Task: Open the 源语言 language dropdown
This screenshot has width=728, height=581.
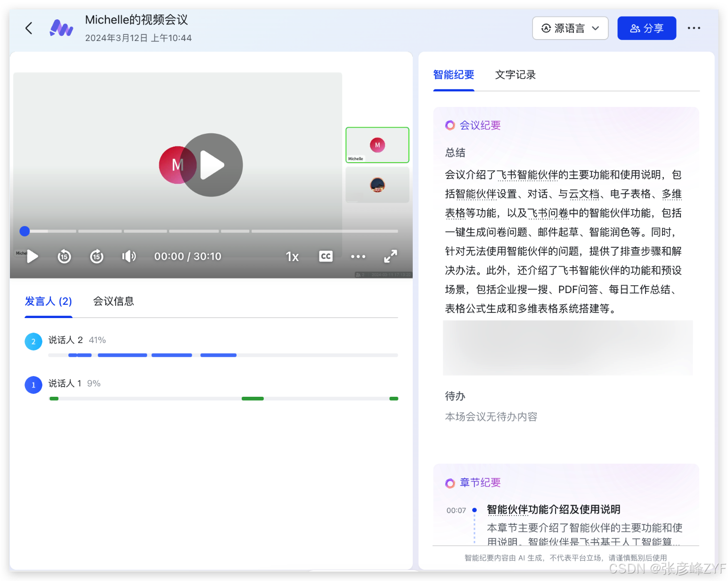Action: click(x=570, y=28)
